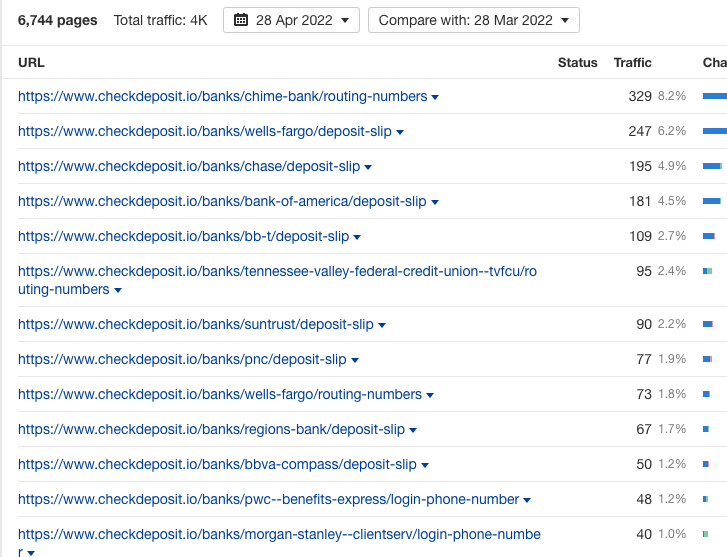Expand the caret after wells-fargo routing-numbers URL
Viewport: 727px width, 557px height.
point(430,396)
